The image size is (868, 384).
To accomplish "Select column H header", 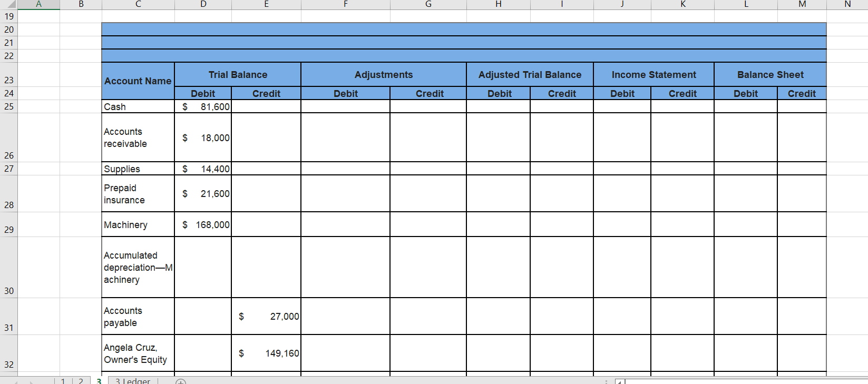I will (499, 4).
